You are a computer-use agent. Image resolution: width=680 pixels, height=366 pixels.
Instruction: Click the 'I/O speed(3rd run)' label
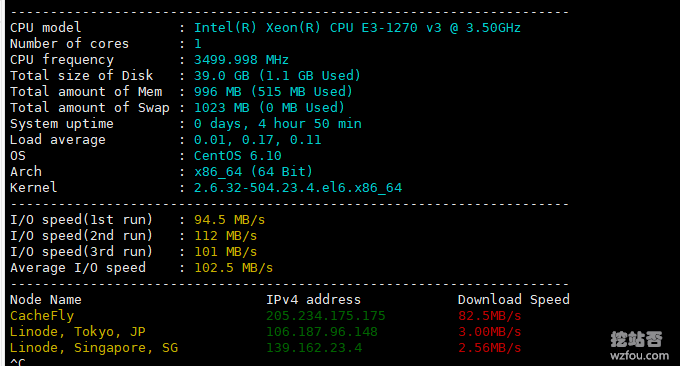[x=82, y=252]
